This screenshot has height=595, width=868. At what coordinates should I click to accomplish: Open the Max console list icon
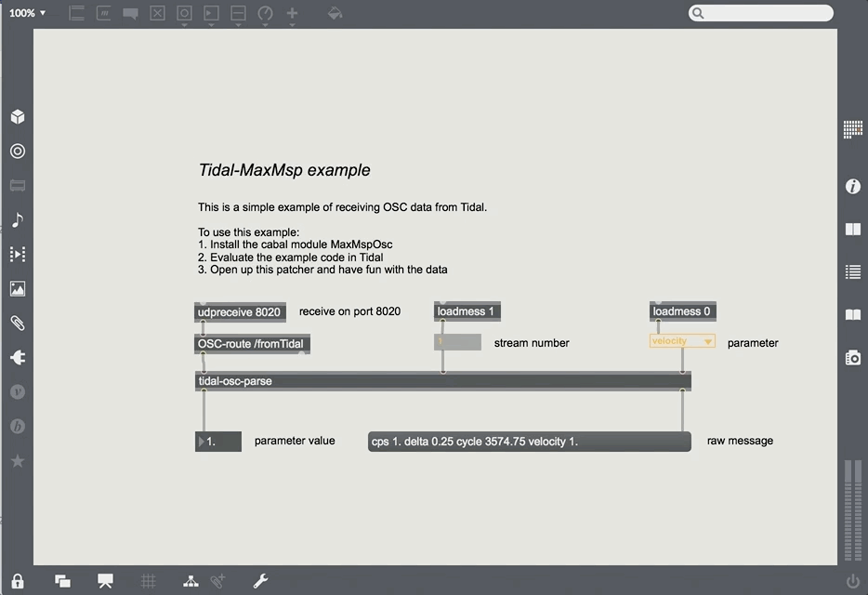853,272
